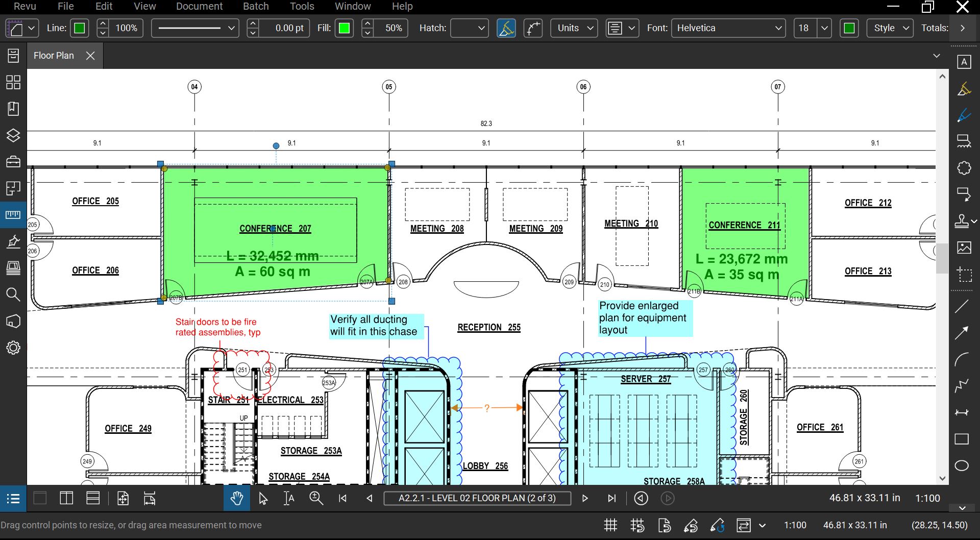Open the Hatch pattern dropdown
Screen dimensions: 980x540
[469, 28]
